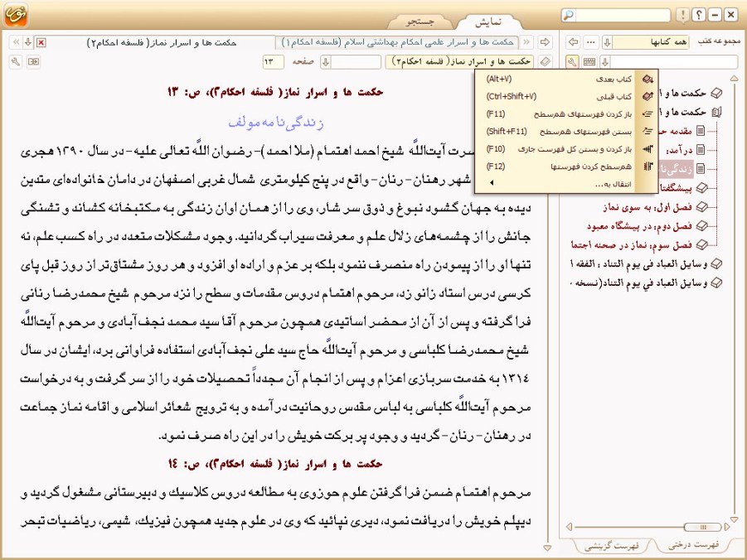
Task: Open the فهرست گزینشی bottom tab
Action: (611, 545)
